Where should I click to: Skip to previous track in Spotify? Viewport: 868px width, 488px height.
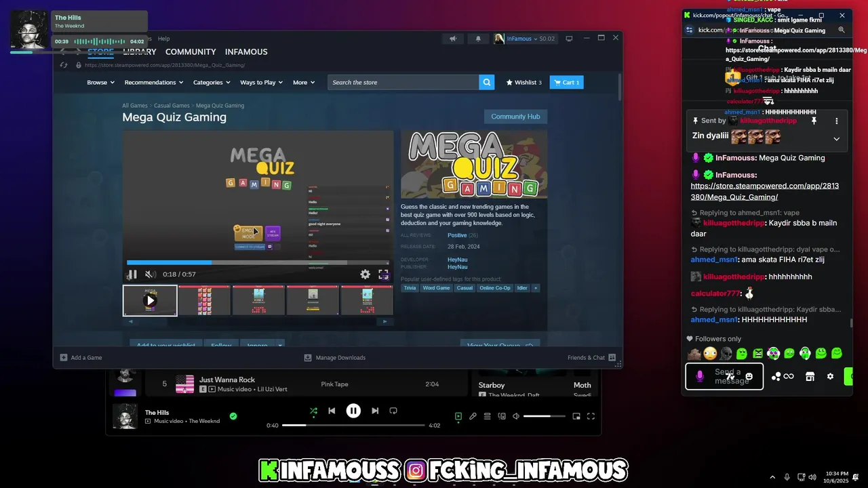(x=332, y=411)
